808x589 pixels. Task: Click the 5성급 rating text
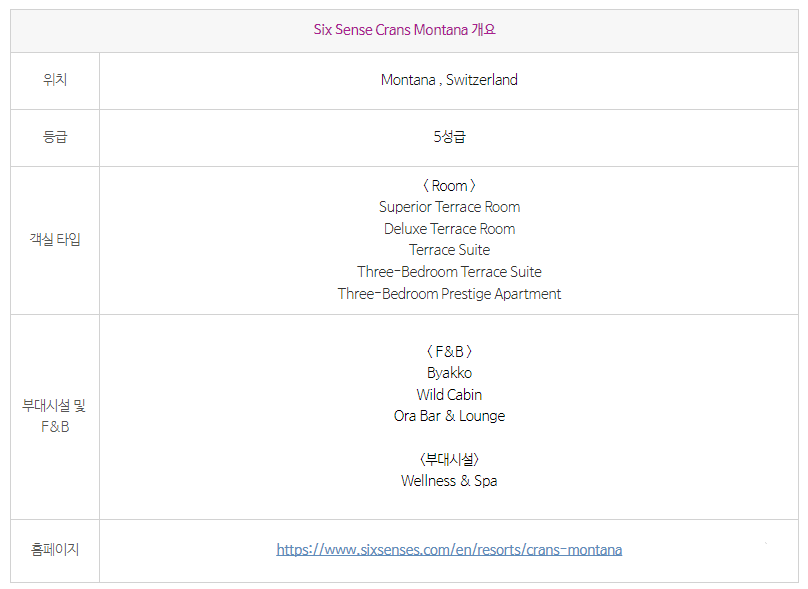tap(449, 137)
